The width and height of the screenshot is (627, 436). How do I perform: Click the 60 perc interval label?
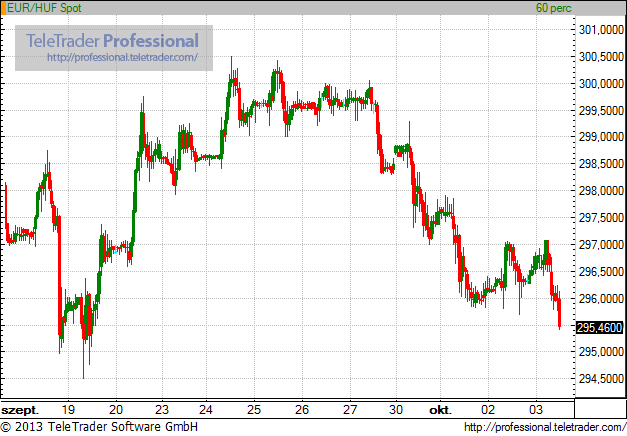554,8
